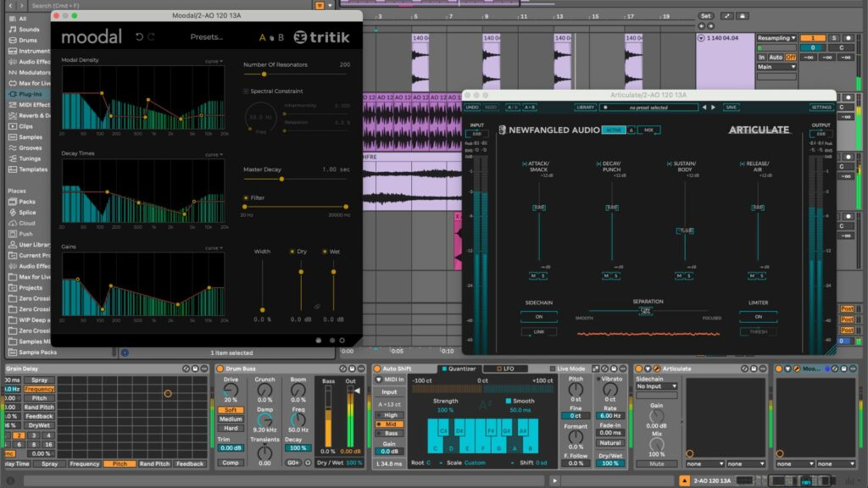Click the preview play button in browser

tap(125, 352)
